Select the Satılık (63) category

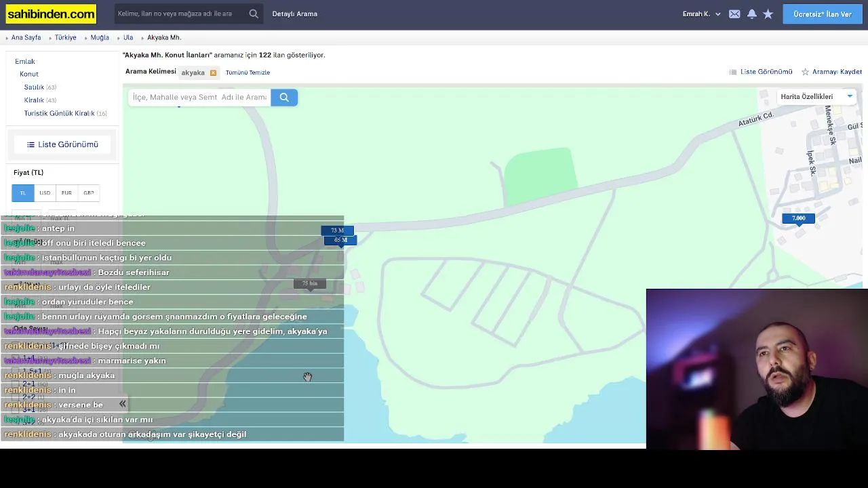(x=40, y=87)
